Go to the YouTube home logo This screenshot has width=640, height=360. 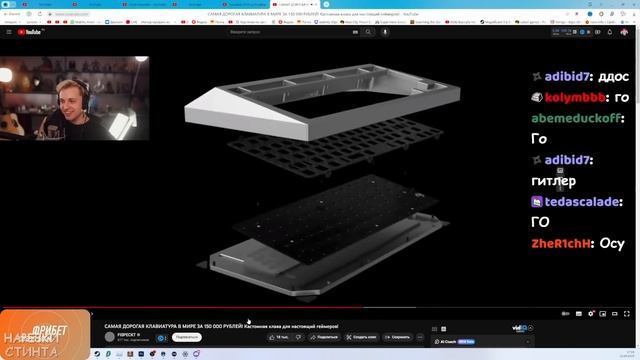(x=29, y=32)
